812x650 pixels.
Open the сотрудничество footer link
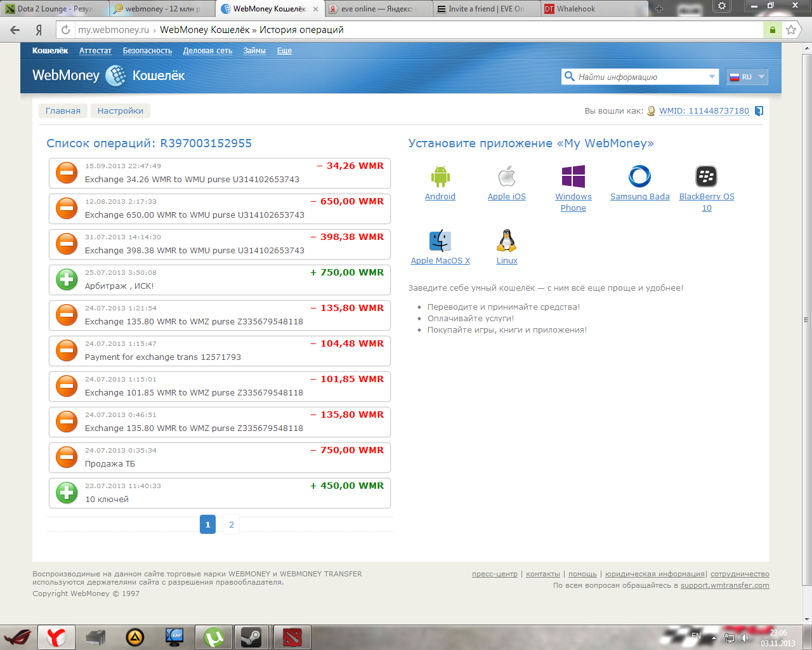(x=740, y=574)
